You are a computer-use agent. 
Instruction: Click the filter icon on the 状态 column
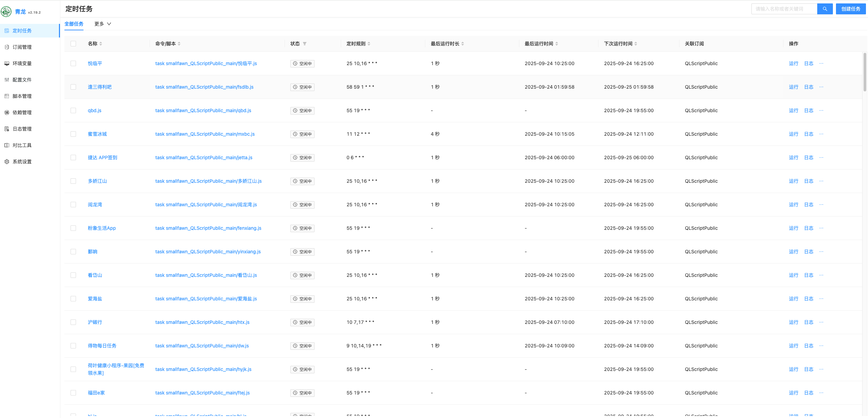pyautogui.click(x=305, y=44)
